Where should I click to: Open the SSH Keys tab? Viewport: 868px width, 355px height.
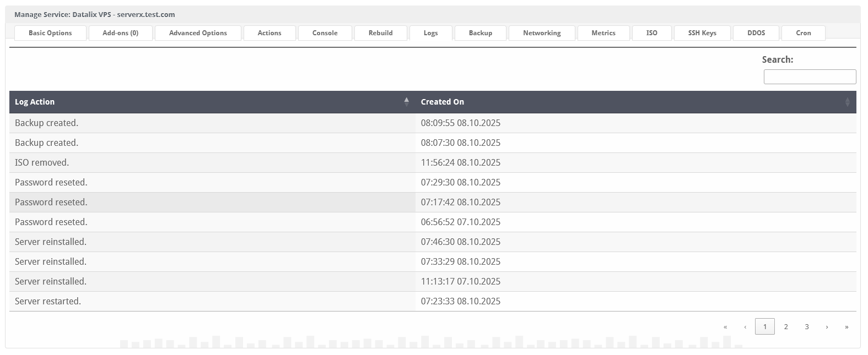click(702, 33)
